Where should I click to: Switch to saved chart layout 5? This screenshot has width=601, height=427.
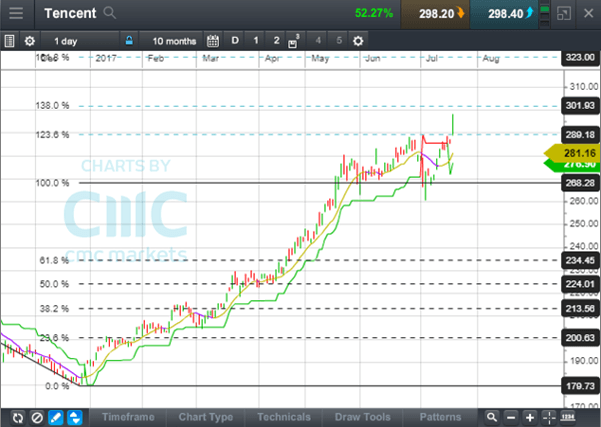339,41
